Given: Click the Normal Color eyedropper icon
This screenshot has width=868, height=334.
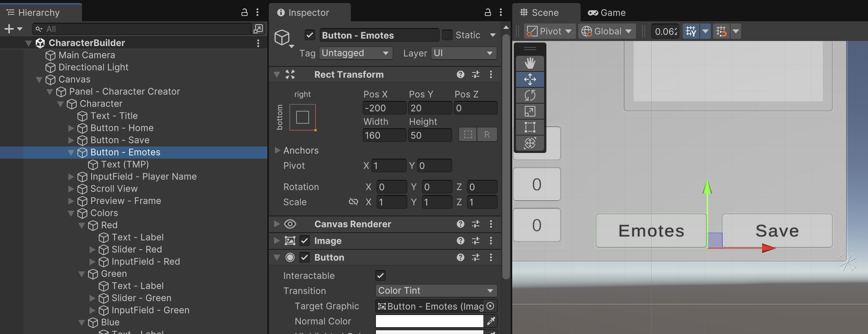Looking at the screenshot, I should point(491,321).
